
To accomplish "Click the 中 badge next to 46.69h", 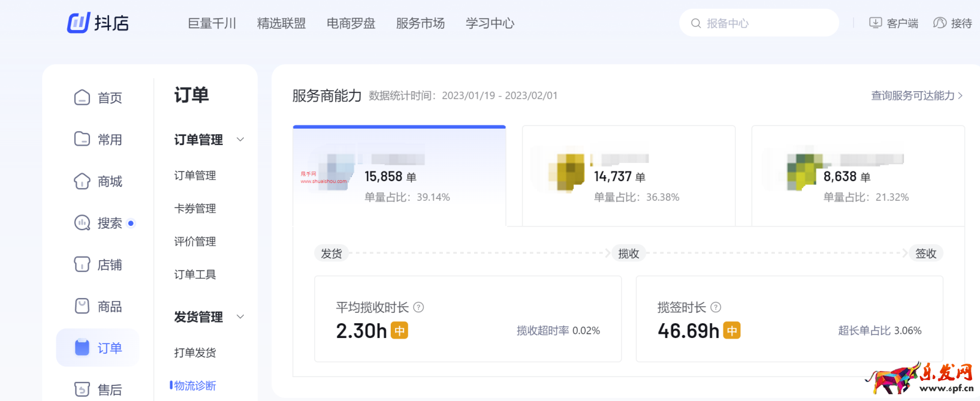I will [732, 331].
